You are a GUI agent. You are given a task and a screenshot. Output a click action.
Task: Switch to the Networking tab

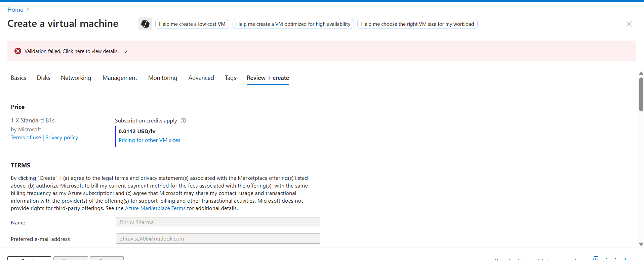(76, 78)
